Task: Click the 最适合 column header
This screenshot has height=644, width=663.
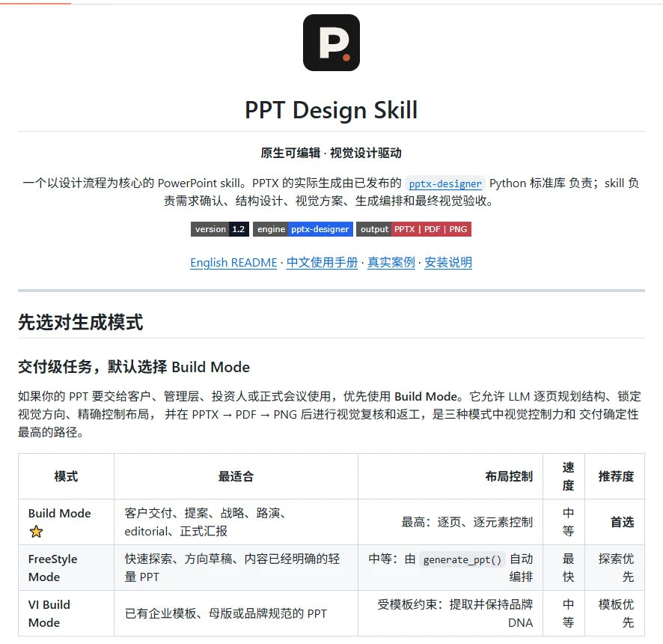Action: (x=236, y=476)
